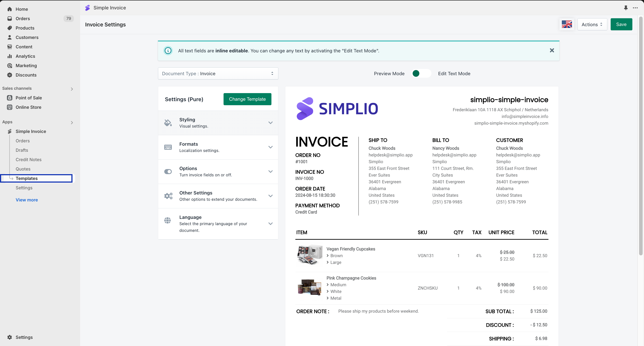
Task: Open the three-dots more menu
Action: tap(635, 8)
